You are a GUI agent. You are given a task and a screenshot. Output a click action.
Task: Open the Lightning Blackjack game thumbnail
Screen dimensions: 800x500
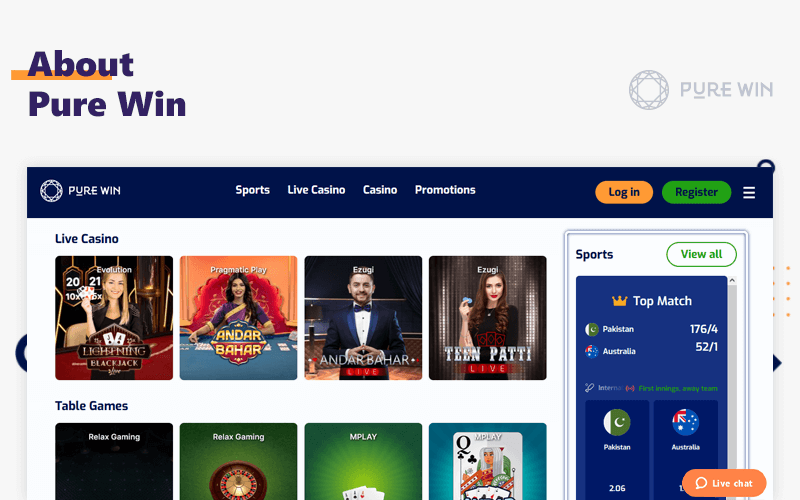[x=114, y=318]
